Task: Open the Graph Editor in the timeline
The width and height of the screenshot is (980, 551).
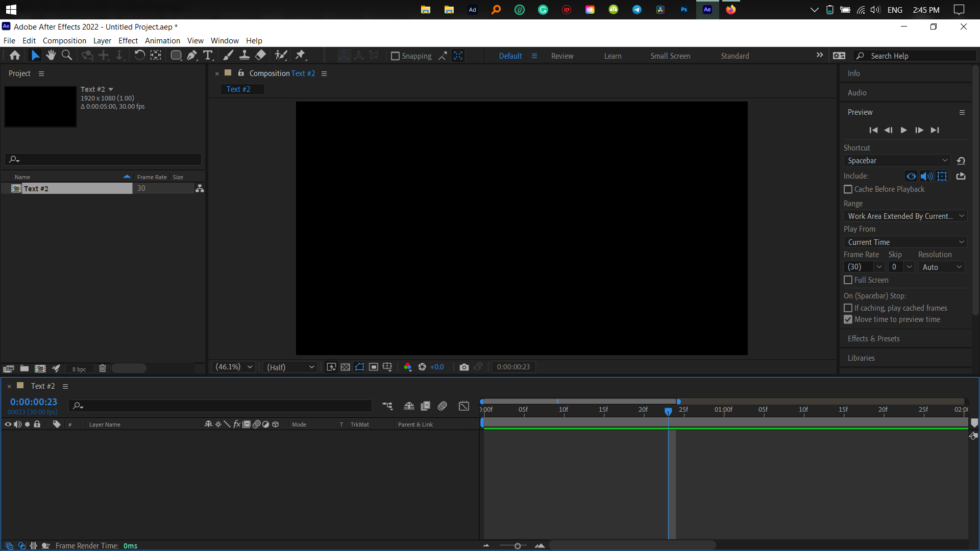Action: point(464,406)
